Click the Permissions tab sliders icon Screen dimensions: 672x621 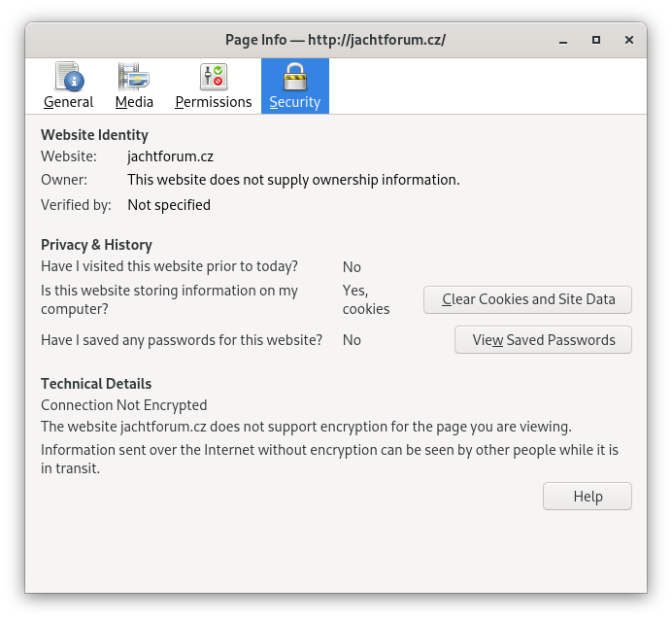tap(213, 77)
